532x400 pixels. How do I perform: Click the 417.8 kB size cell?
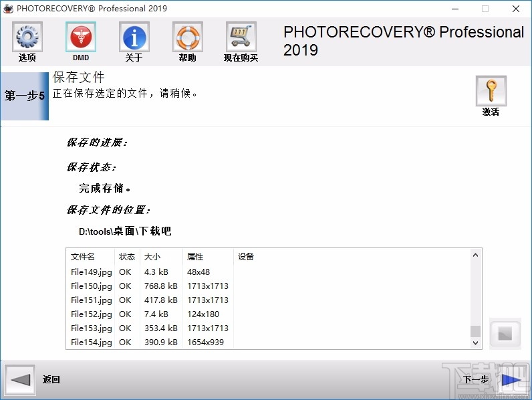click(161, 300)
